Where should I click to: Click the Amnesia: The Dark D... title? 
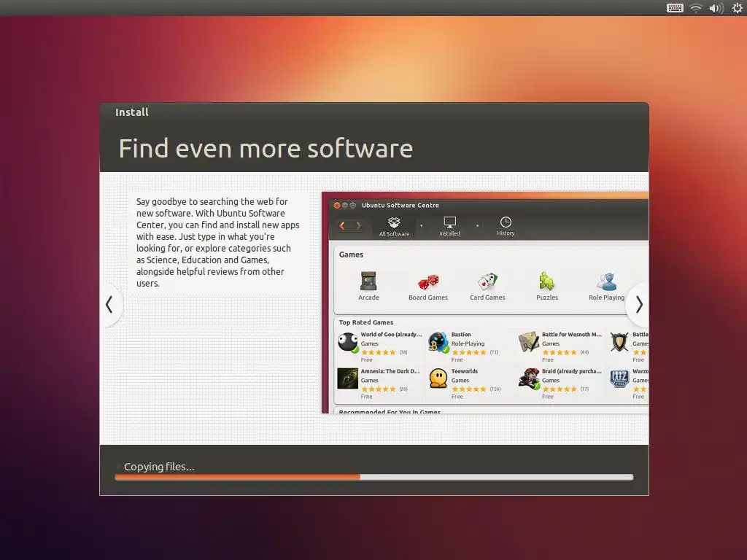[390, 371]
